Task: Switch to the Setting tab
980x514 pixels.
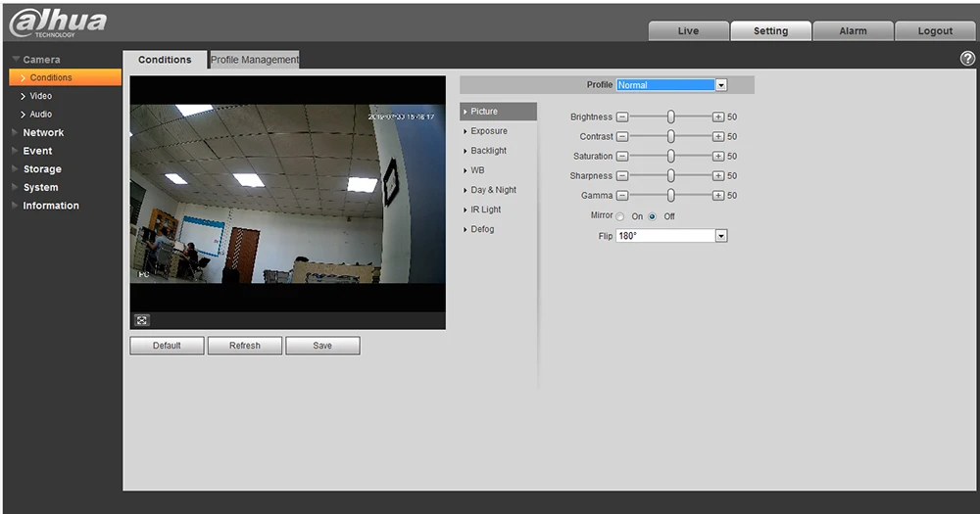Action: pyautogui.click(x=770, y=30)
